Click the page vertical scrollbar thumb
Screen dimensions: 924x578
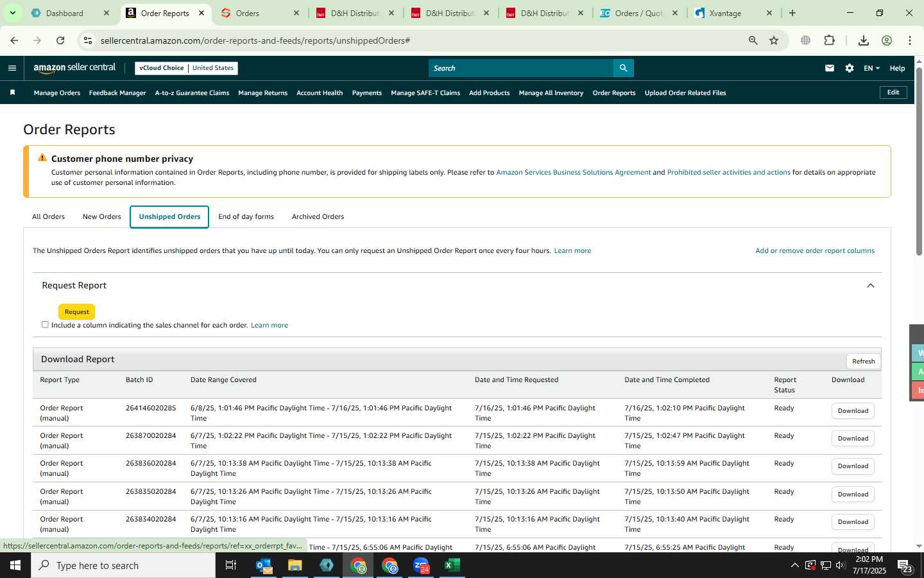coord(919,161)
